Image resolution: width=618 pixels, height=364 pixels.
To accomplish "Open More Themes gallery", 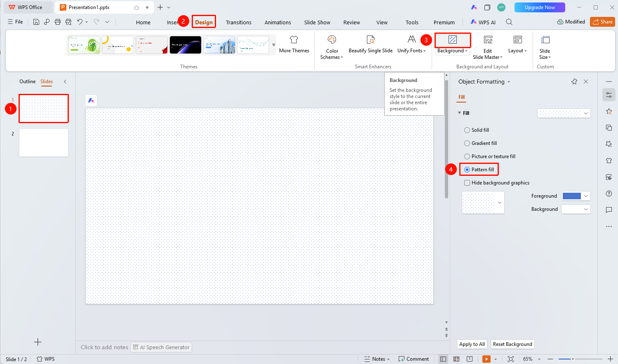I will 294,44.
